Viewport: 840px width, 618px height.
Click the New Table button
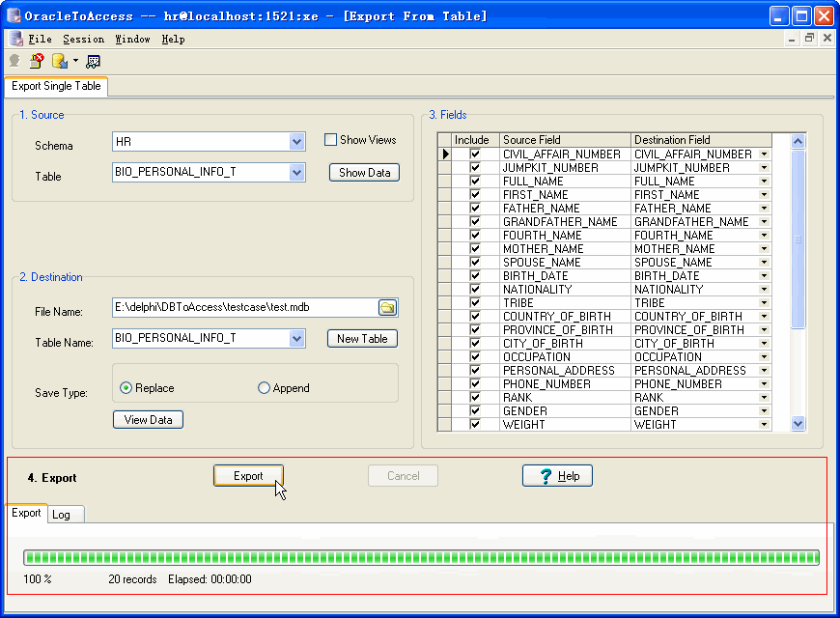pyautogui.click(x=362, y=339)
